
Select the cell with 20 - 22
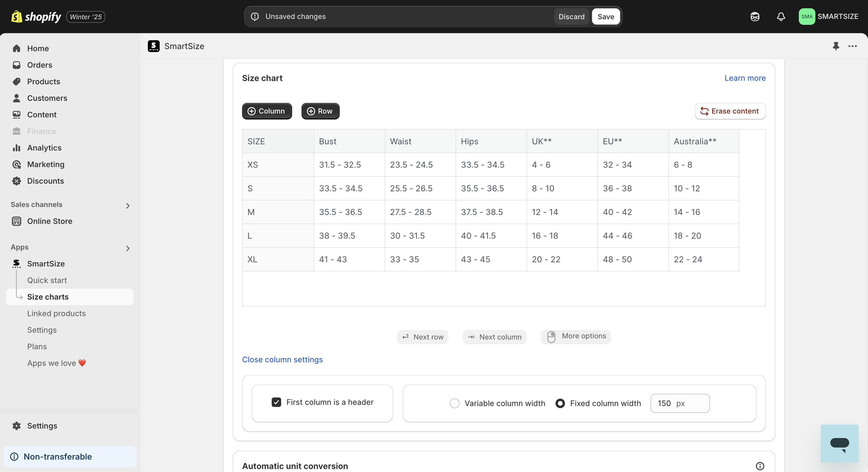pyautogui.click(x=562, y=259)
